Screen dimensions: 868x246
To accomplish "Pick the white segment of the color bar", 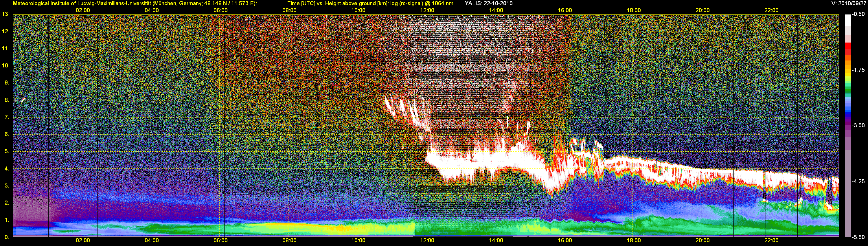I will click(847, 20).
